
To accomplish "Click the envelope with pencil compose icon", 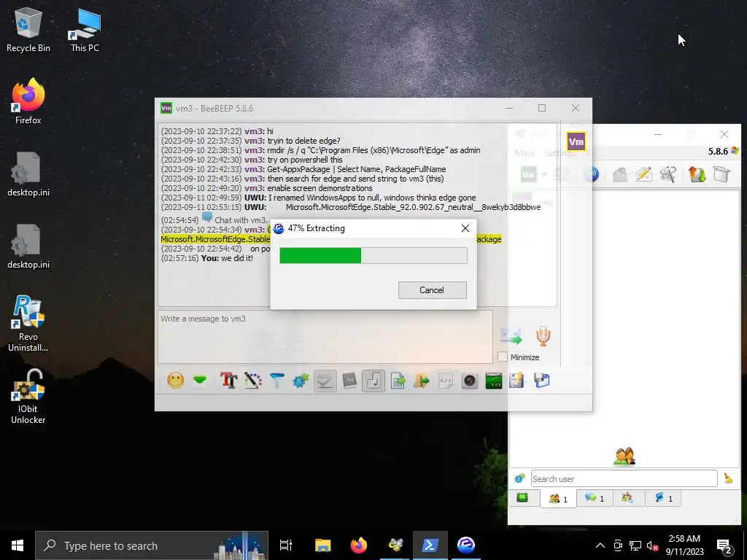I will 644,174.
